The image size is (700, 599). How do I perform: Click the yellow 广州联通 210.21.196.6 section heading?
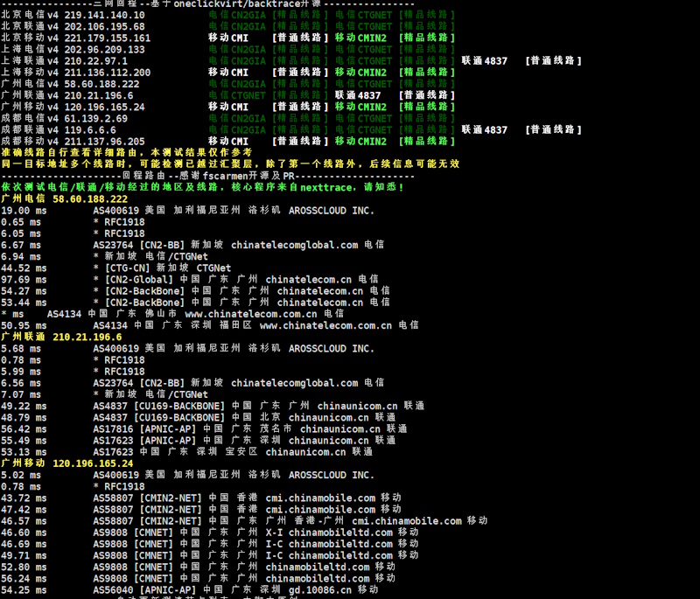point(61,337)
